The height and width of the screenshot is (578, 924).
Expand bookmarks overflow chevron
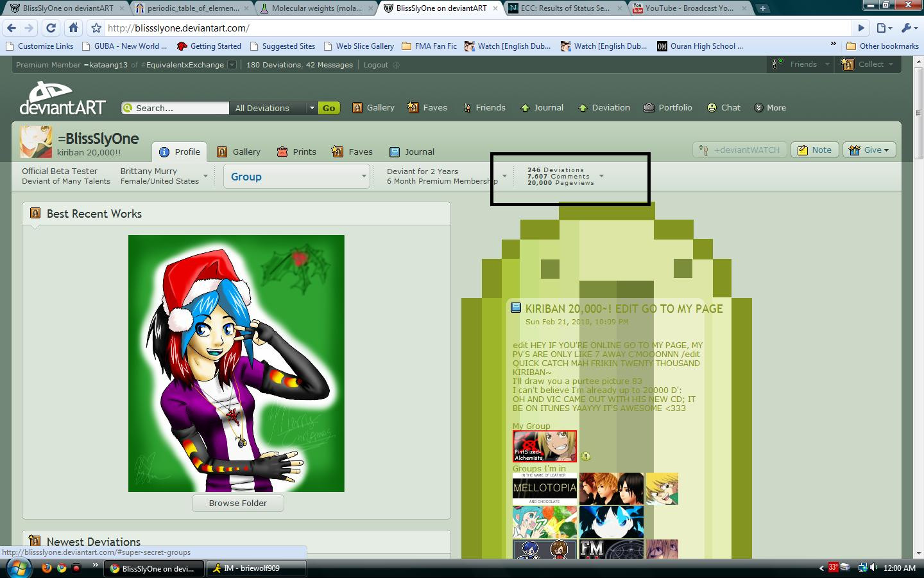point(833,44)
